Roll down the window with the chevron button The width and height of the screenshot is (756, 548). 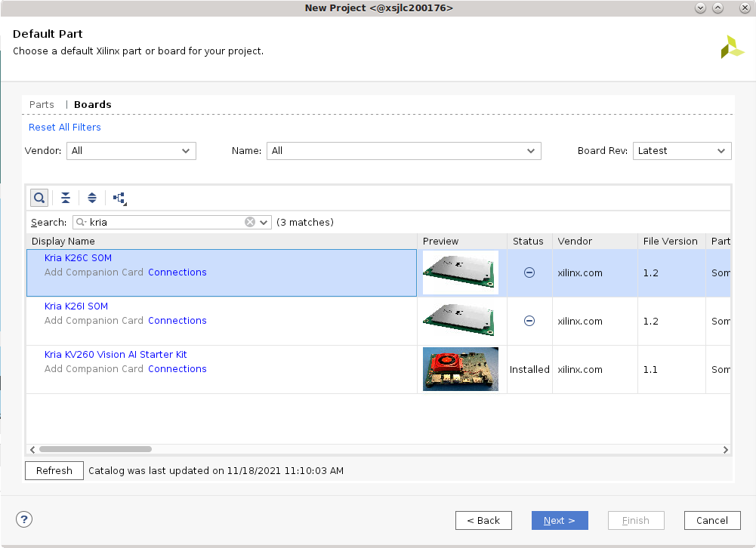pyautogui.click(x=700, y=8)
